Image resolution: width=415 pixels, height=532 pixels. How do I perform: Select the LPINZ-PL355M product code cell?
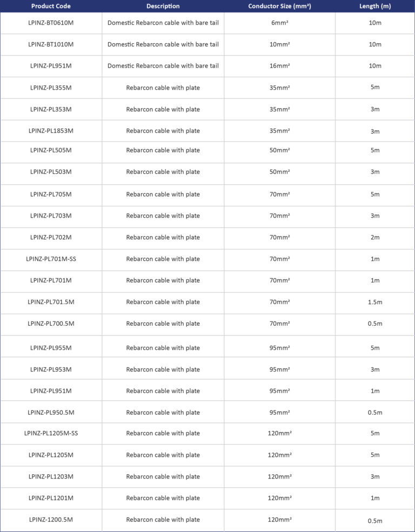pos(51,87)
